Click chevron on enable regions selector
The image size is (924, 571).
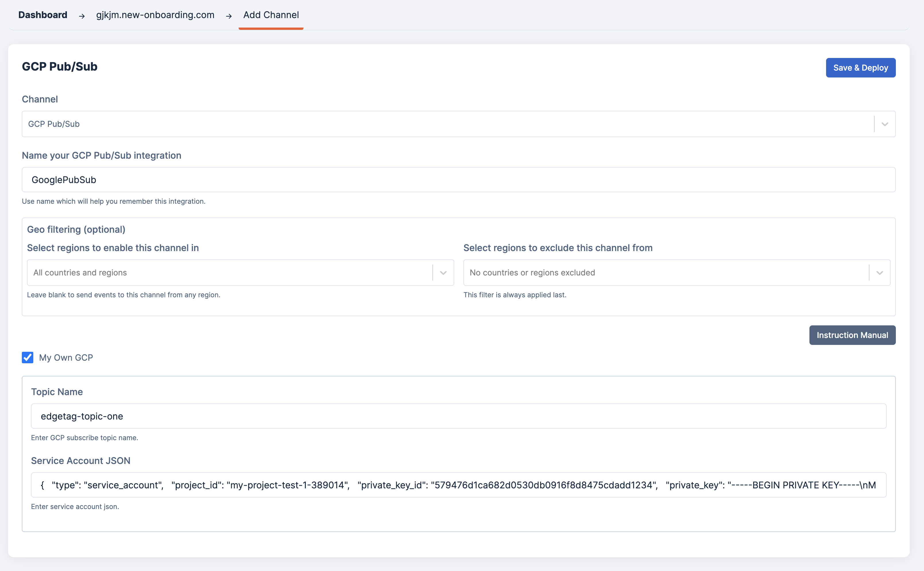pos(443,273)
